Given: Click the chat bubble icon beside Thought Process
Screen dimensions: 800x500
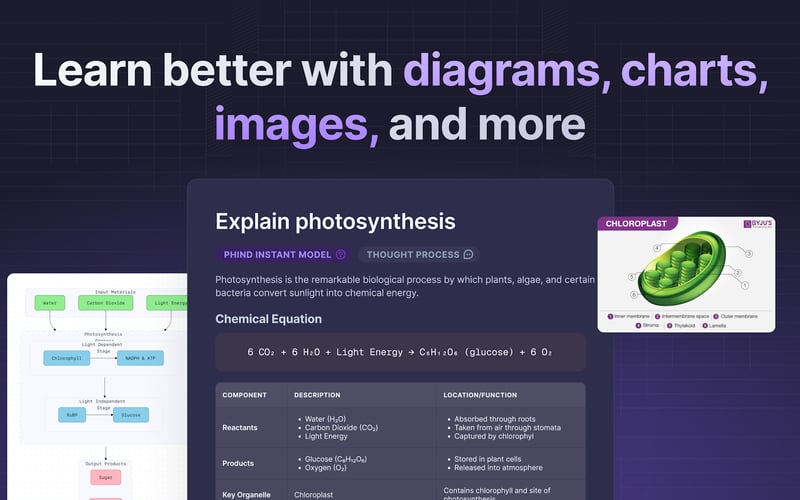Looking at the screenshot, I should (468, 255).
